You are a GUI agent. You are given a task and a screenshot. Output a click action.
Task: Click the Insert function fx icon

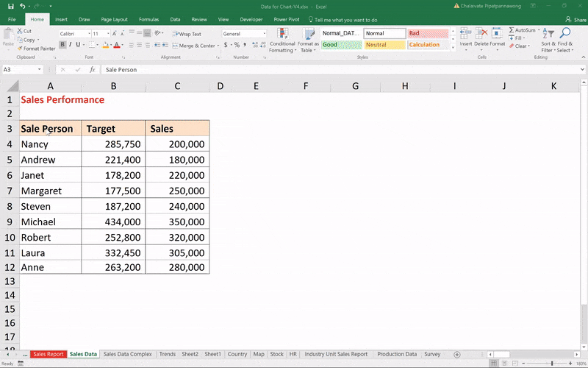92,69
